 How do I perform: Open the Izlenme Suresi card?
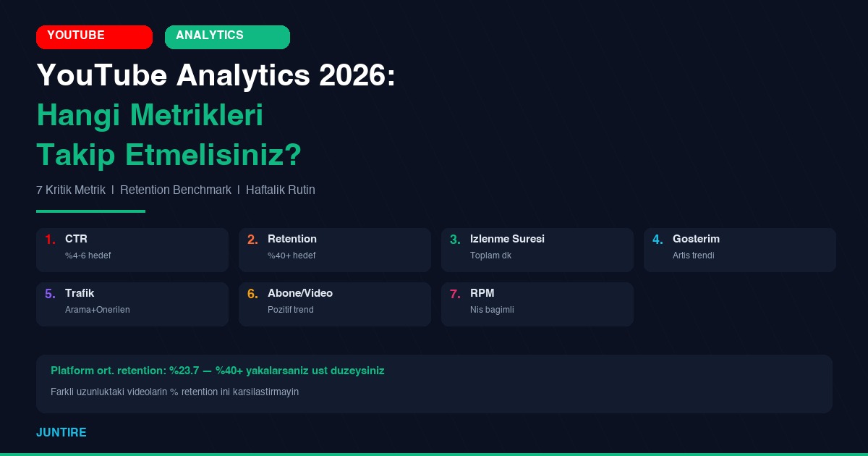[x=537, y=250]
